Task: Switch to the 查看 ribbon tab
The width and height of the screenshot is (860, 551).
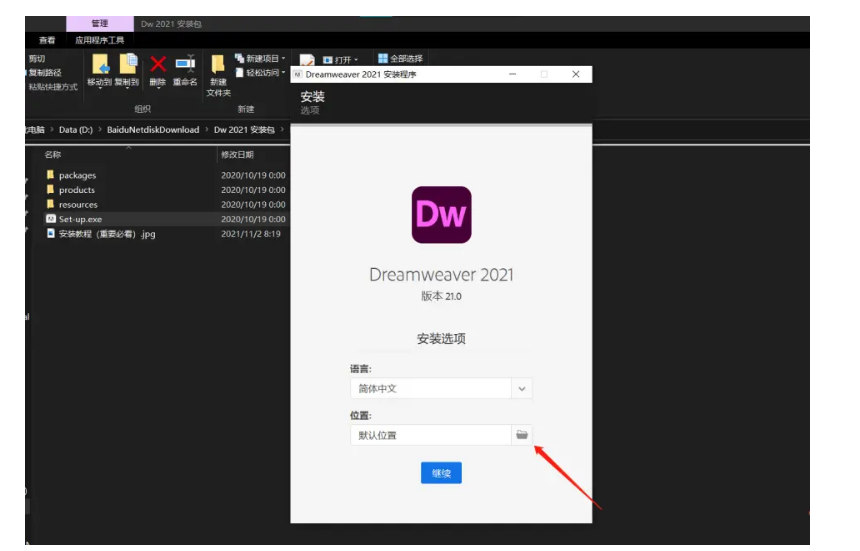Action: pyautogui.click(x=47, y=40)
